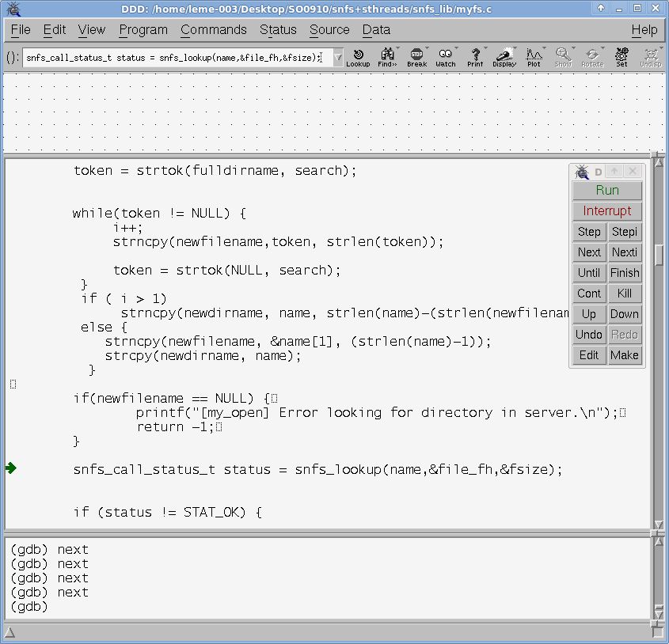Click the Watch toolbar icon
Viewport: 669px width, 644px height.
click(x=446, y=58)
